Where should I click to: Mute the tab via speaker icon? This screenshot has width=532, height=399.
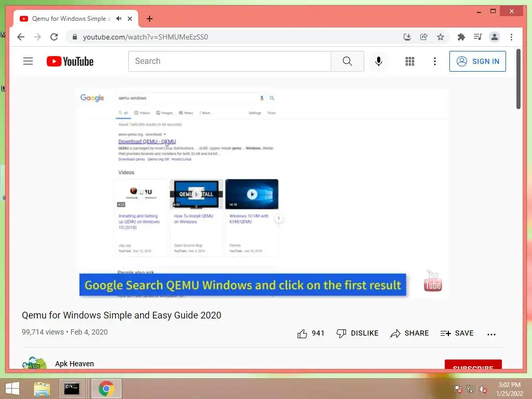point(119,19)
